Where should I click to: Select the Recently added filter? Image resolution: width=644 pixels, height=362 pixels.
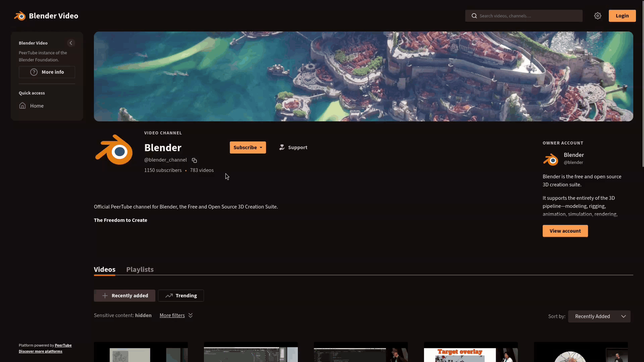click(x=124, y=296)
